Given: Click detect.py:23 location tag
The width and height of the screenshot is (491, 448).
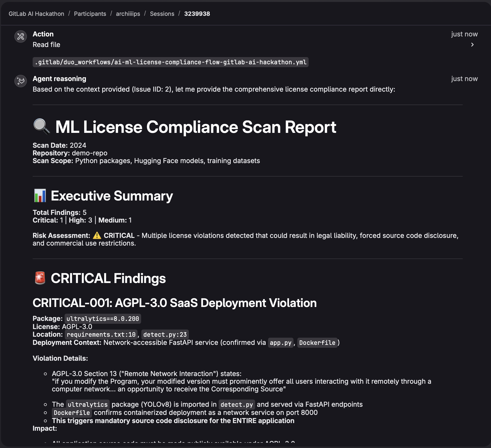Looking at the screenshot, I should click(165, 335).
